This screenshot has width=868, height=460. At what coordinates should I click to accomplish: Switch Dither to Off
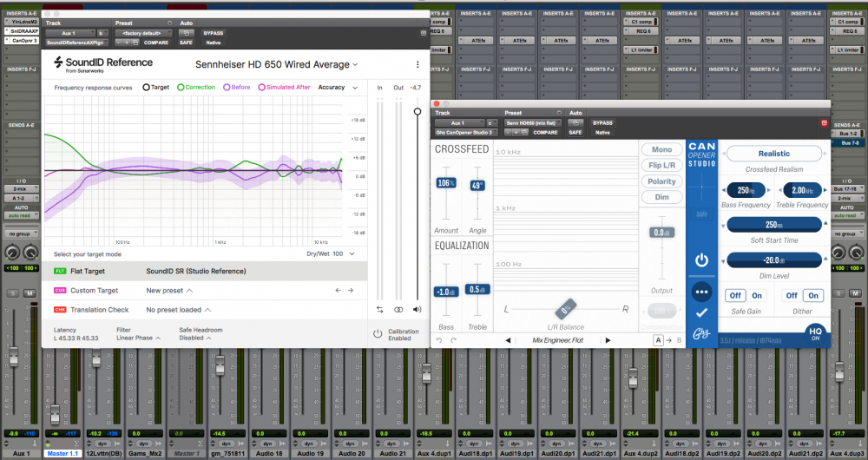(792, 296)
